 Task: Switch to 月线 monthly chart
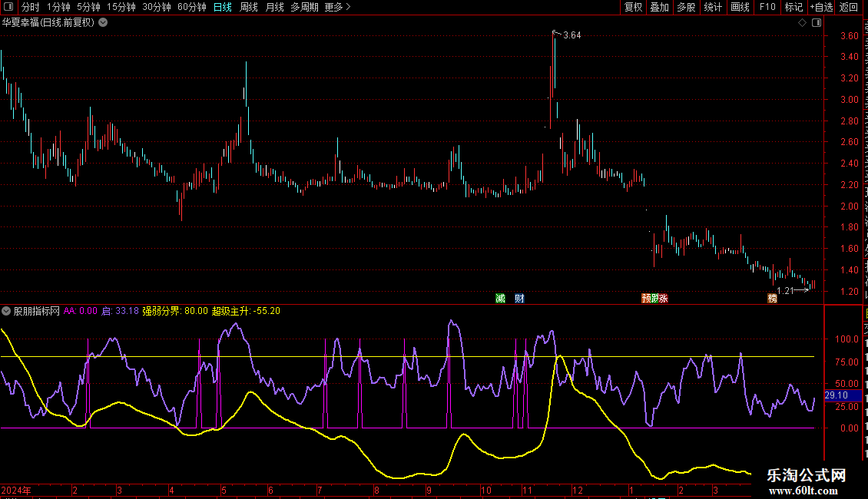[274, 7]
